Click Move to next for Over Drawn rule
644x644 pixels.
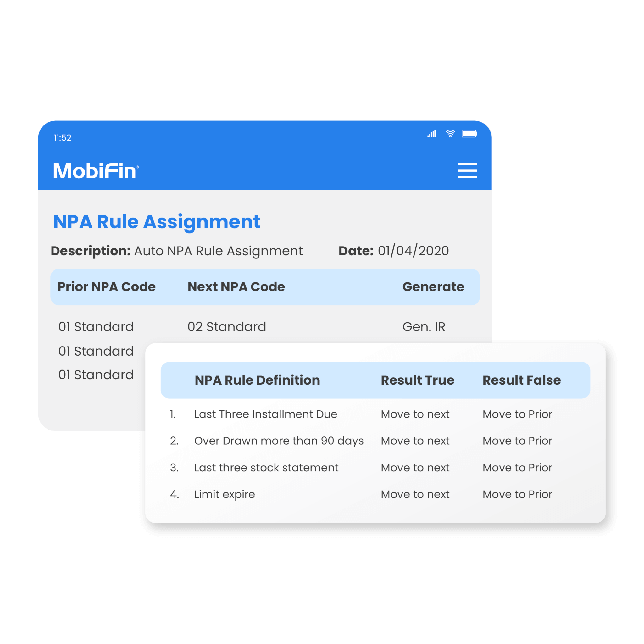(x=415, y=441)
